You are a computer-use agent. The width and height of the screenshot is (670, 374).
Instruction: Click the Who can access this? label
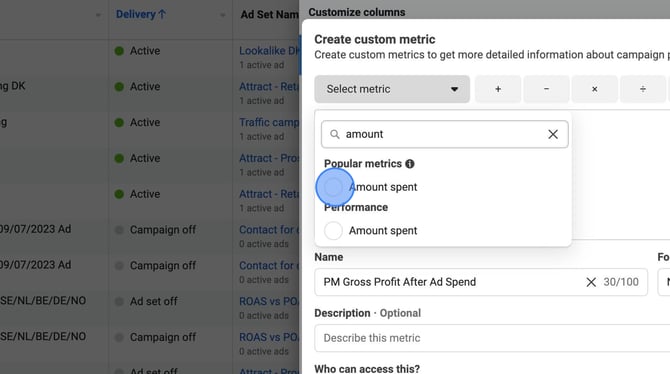click(367, 368)
